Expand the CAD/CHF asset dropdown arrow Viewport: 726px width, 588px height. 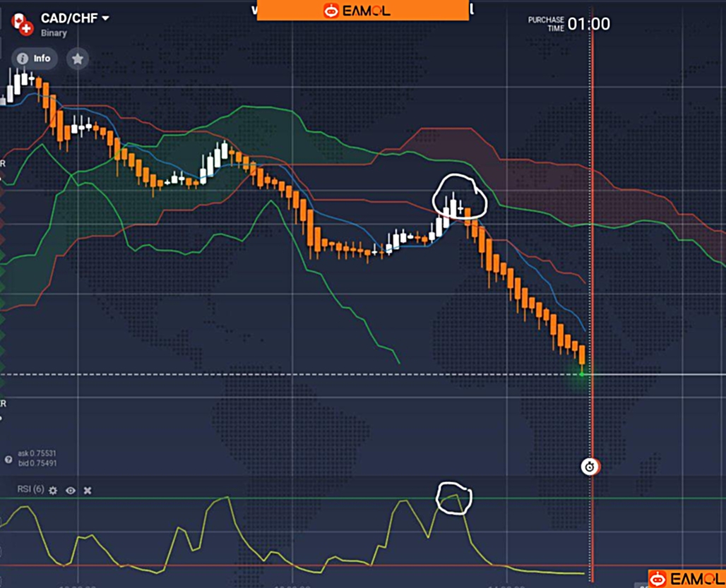pos(106,18)
